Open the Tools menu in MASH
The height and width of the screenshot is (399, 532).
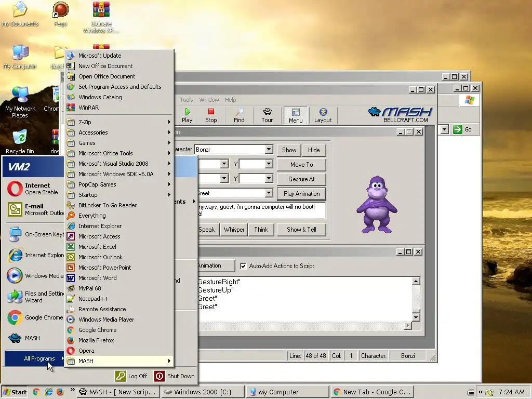pos(187,100)
